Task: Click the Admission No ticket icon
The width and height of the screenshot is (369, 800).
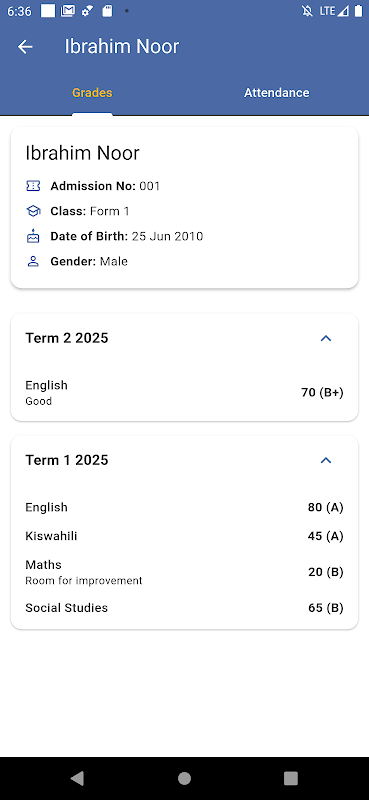Action: (x=33, y=186)
